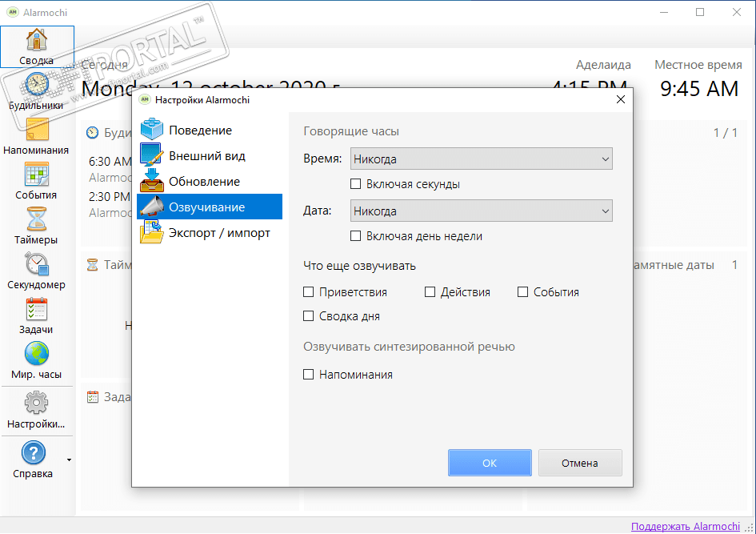Viewport: 756px width, 534px height.
Task: Close the Настройки Alarmochi dialog
Action: click(x=621, y=99)
